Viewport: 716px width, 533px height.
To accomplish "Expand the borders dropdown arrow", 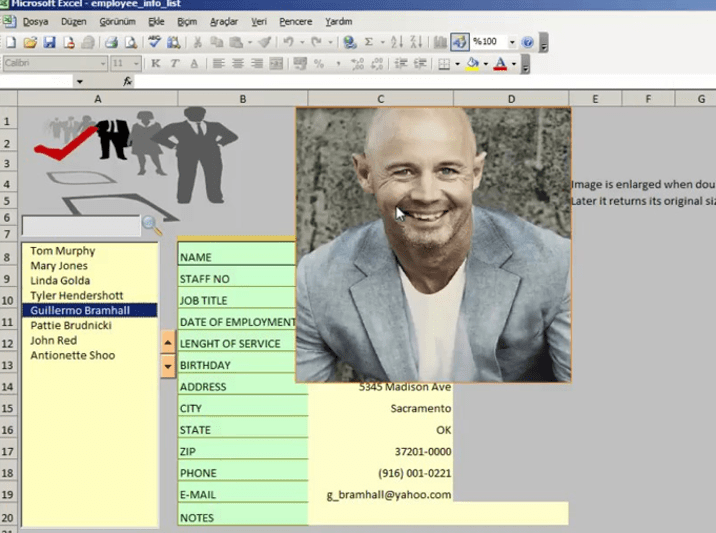I will click(457, 64).
